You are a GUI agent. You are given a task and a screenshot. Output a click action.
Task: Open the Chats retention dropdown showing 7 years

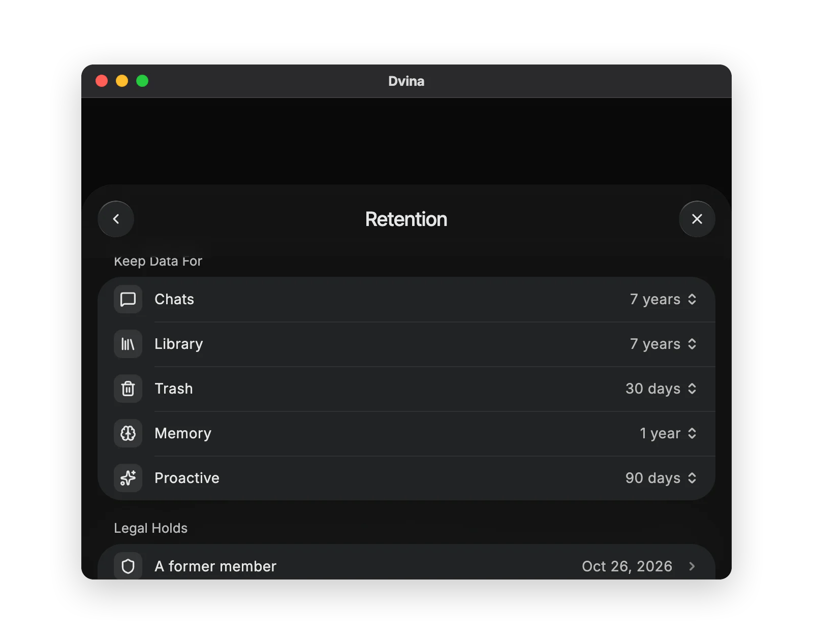pos(663,299)
